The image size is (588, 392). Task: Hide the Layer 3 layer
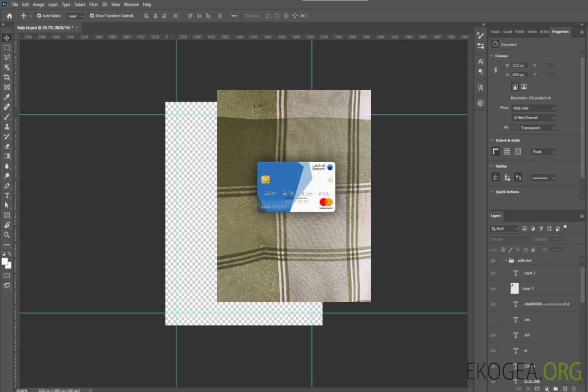click(x=493, y=289)
